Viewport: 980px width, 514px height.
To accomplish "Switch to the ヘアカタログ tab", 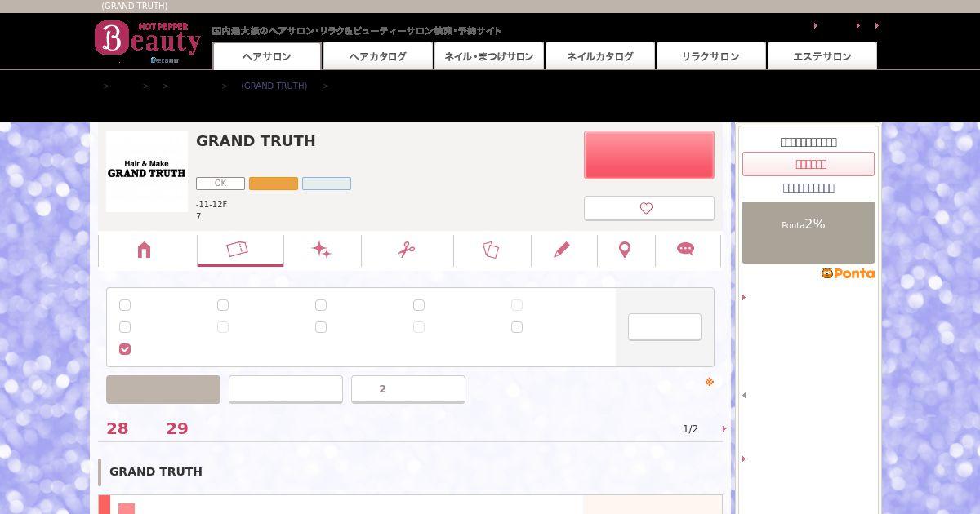I will pos(378,56).
